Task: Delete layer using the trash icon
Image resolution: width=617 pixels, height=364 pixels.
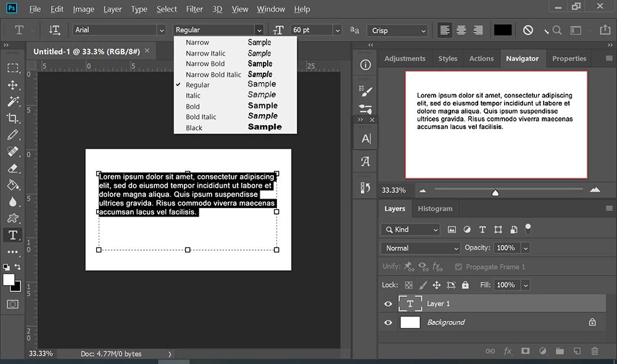Action: click(x=595, y=350)
